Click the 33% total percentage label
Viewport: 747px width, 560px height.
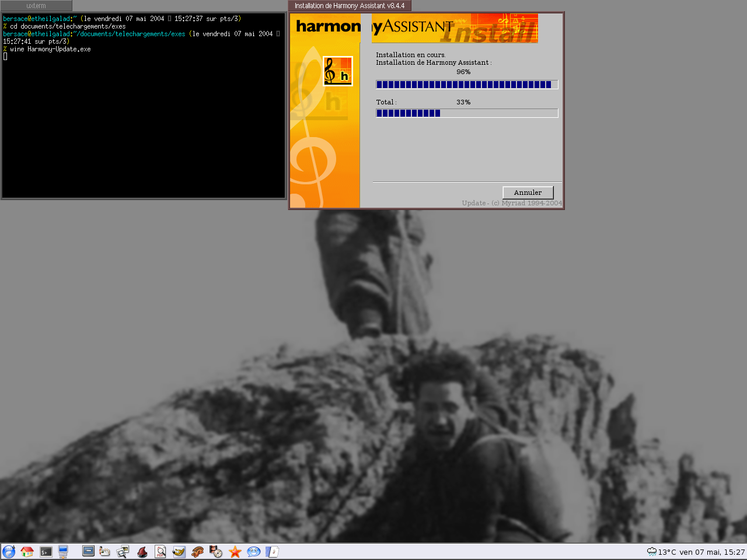pyautogui.click(x=463, y=102)
